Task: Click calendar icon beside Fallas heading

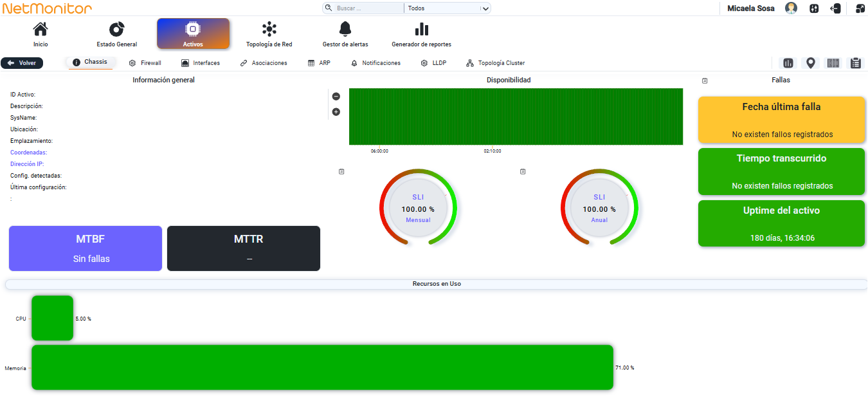Action: 705,80
